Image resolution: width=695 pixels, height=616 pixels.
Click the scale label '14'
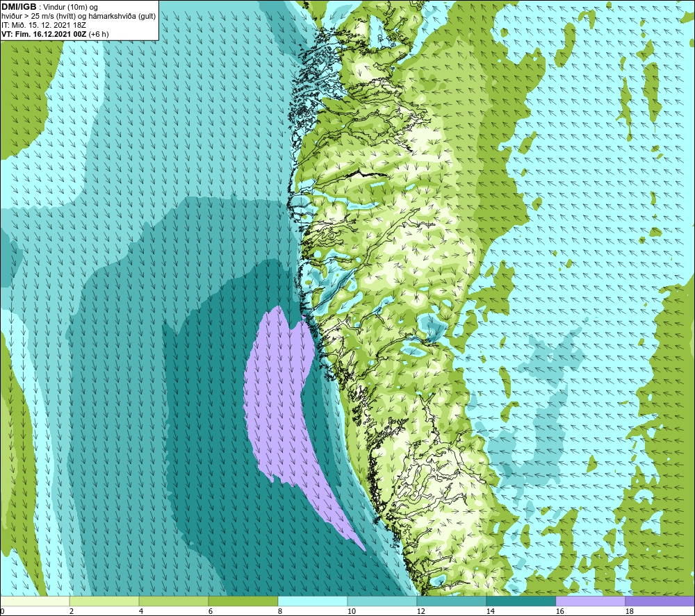pos(490,611)
